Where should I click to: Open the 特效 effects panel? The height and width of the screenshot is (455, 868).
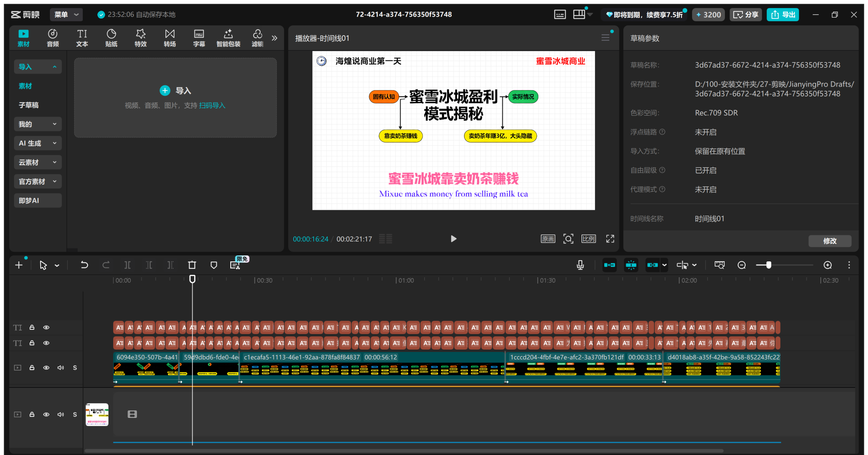click(140, 38)
